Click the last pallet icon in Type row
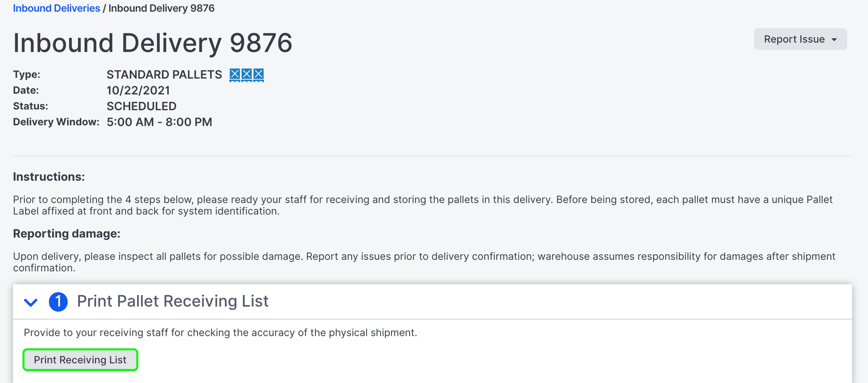 (258, 74)
